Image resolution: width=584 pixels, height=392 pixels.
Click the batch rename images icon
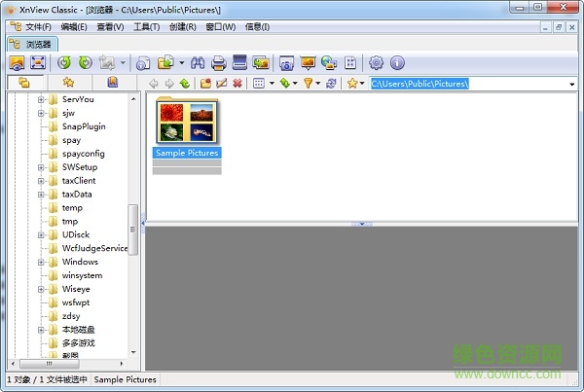261,62
